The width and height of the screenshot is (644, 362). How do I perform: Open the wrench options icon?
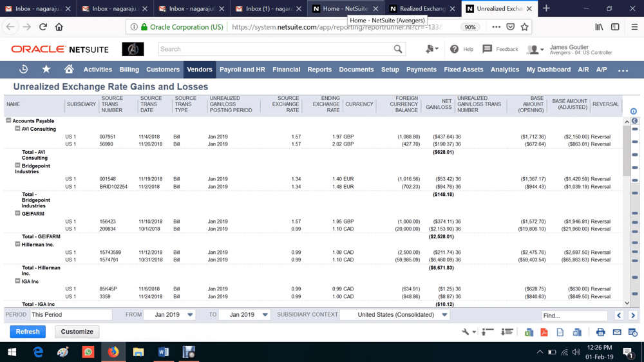(x=468, y=332)
